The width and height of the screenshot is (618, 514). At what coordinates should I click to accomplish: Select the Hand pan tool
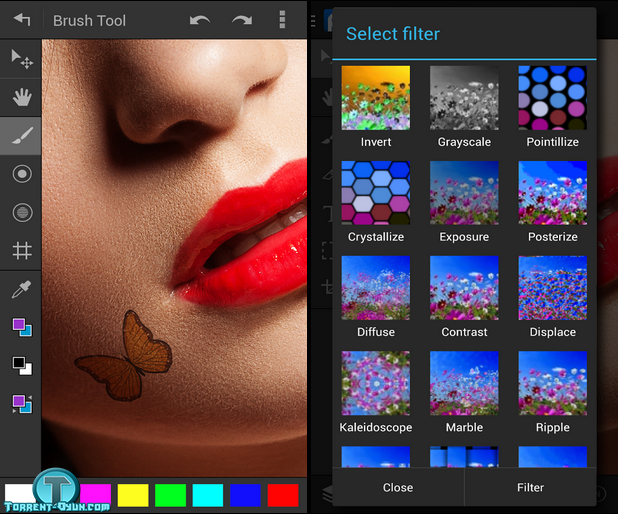point(21,97)
